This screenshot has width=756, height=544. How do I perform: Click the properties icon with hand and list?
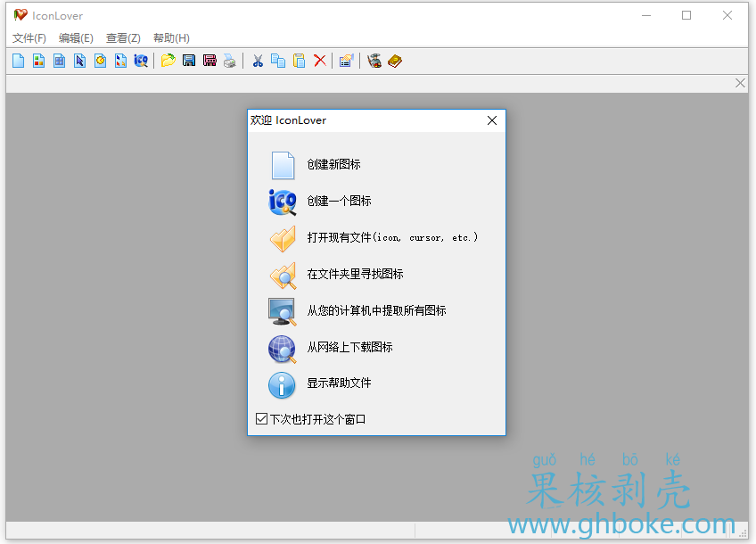click(x=346, y=61)
